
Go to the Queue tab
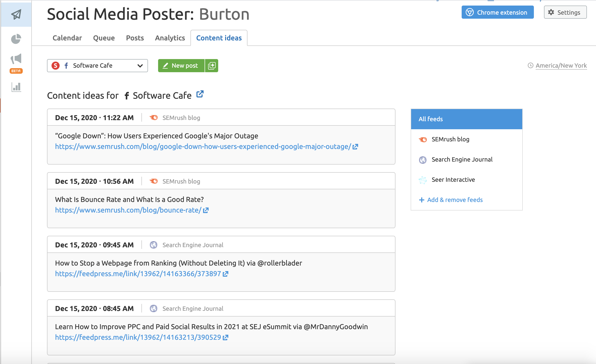click(104, 38)
